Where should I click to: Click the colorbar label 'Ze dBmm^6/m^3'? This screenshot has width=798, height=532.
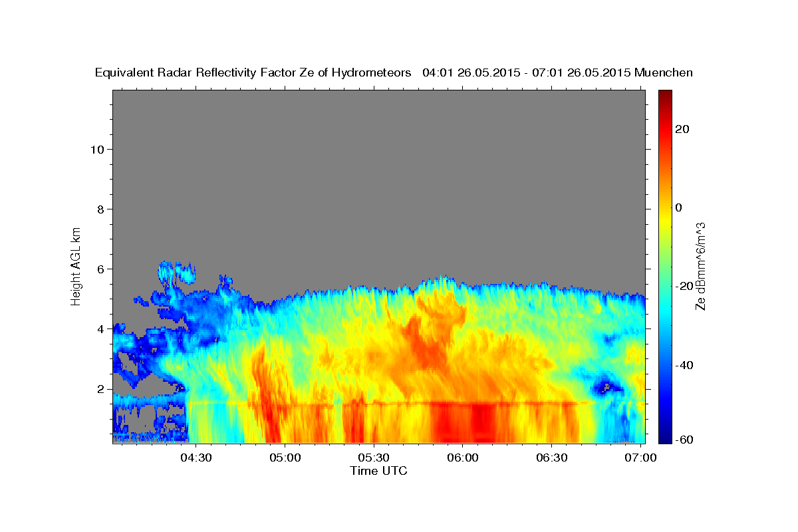point(700,266)
